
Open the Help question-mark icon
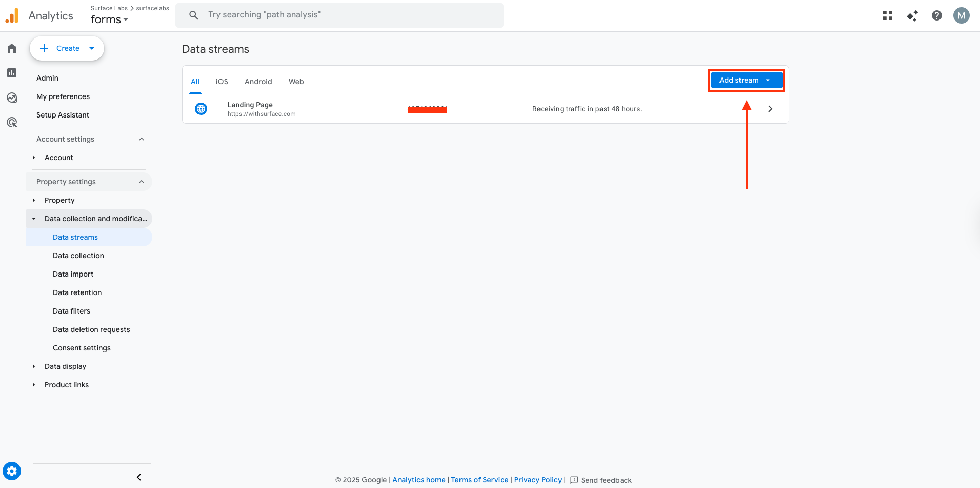coord(937,15)
